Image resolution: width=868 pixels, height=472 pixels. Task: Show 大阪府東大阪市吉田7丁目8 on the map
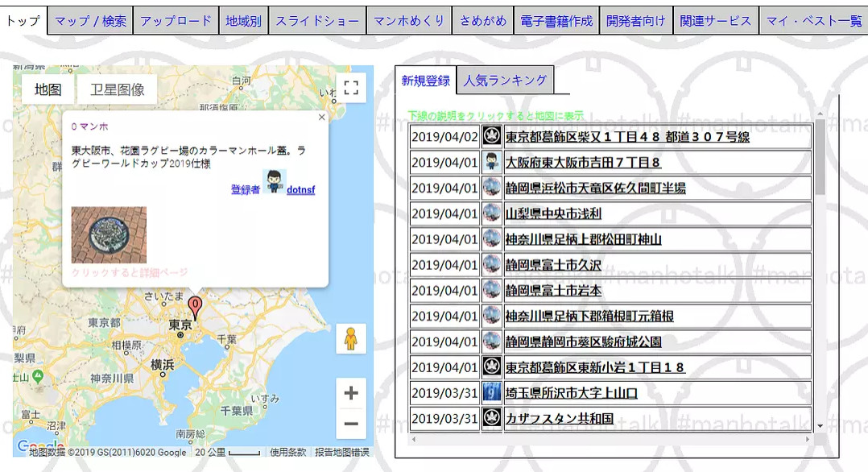pos(583,163)
